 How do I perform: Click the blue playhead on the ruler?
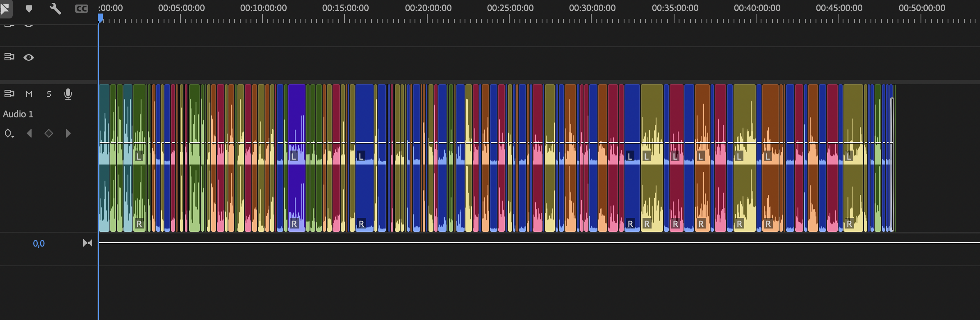click(x=100, y=18)
